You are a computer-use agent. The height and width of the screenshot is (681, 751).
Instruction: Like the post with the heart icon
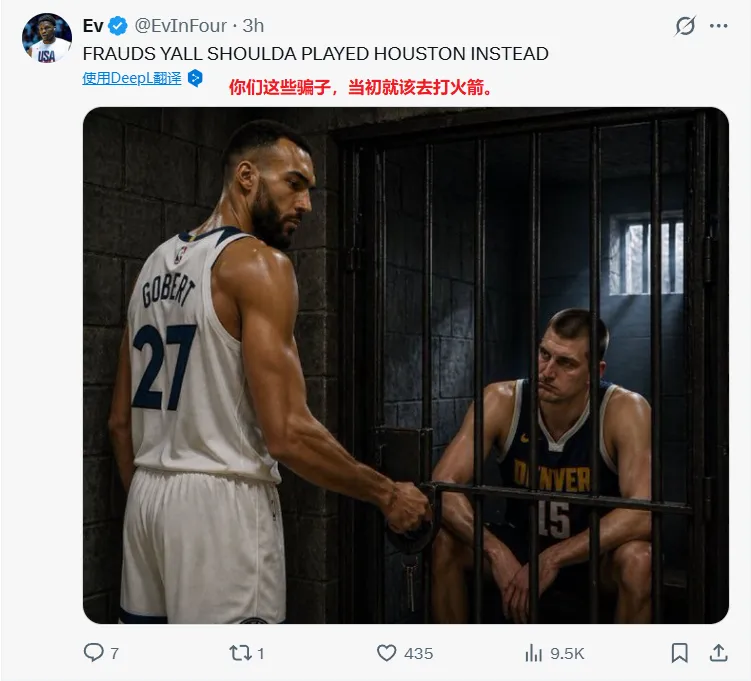click(387, 653)
